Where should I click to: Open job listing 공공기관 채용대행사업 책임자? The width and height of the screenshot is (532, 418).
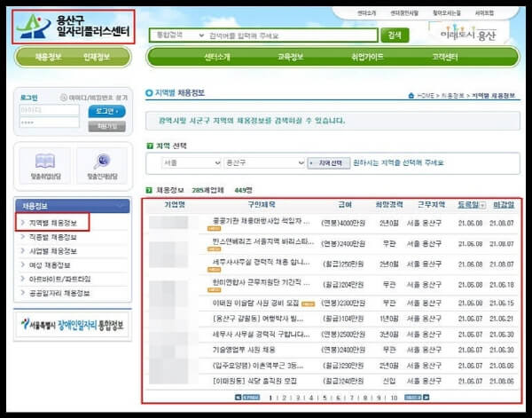point(261,221)
